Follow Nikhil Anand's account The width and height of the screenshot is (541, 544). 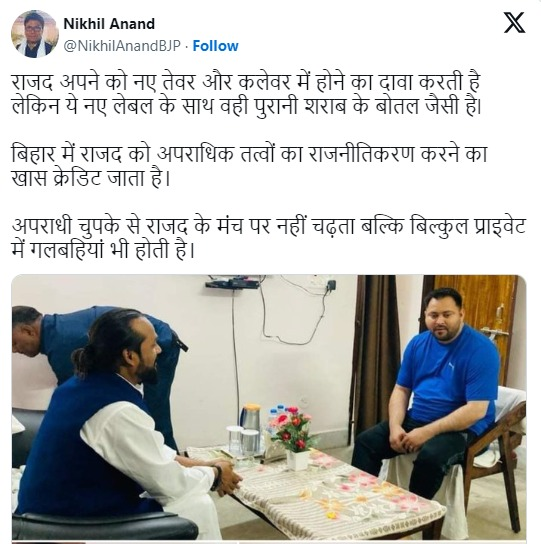click(215, 46)
